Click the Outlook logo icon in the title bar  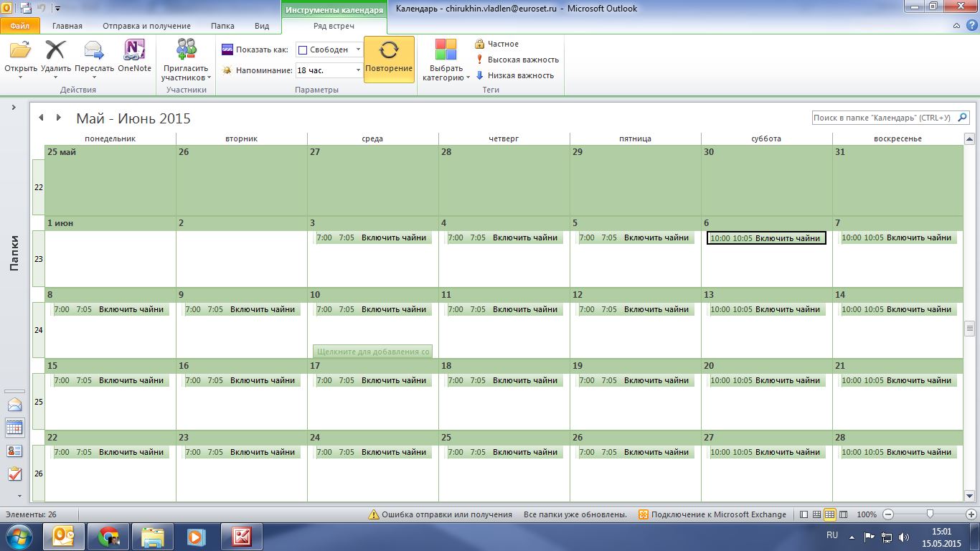[7, 9]
